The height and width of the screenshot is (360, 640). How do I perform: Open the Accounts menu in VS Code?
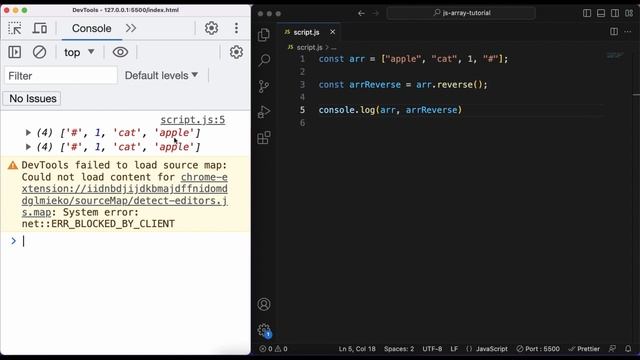[264, 304]
